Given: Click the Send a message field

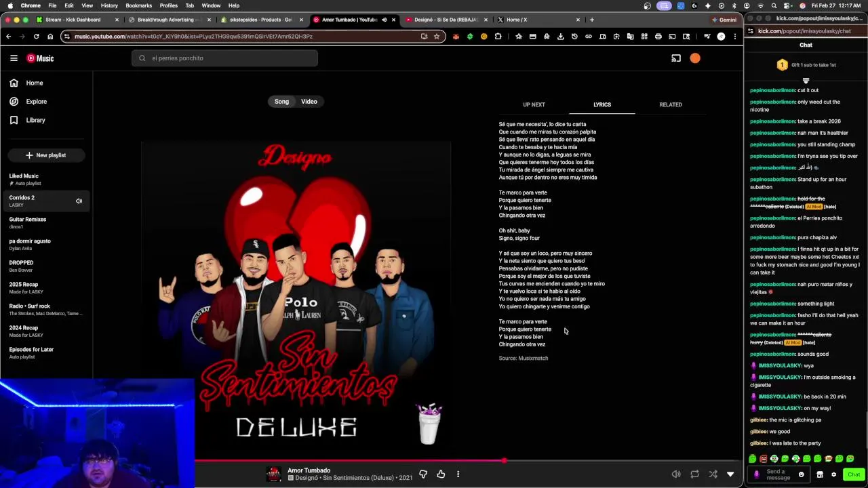Looking at the screenshot, I should (x=779, y=474).
